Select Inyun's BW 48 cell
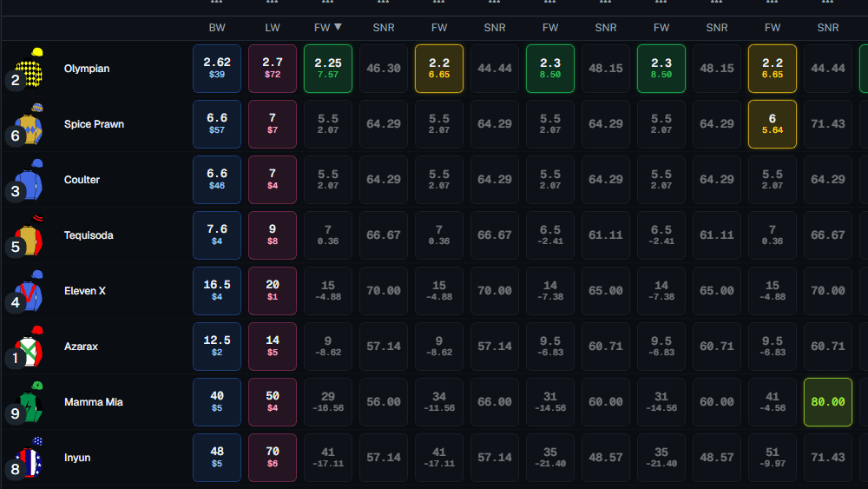The image size is (868, 489). (217, 458)
